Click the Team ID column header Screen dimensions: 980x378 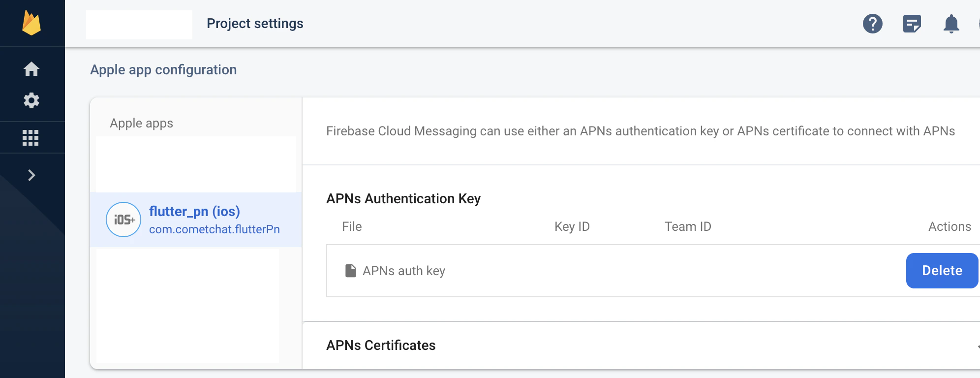pos(688,226)
